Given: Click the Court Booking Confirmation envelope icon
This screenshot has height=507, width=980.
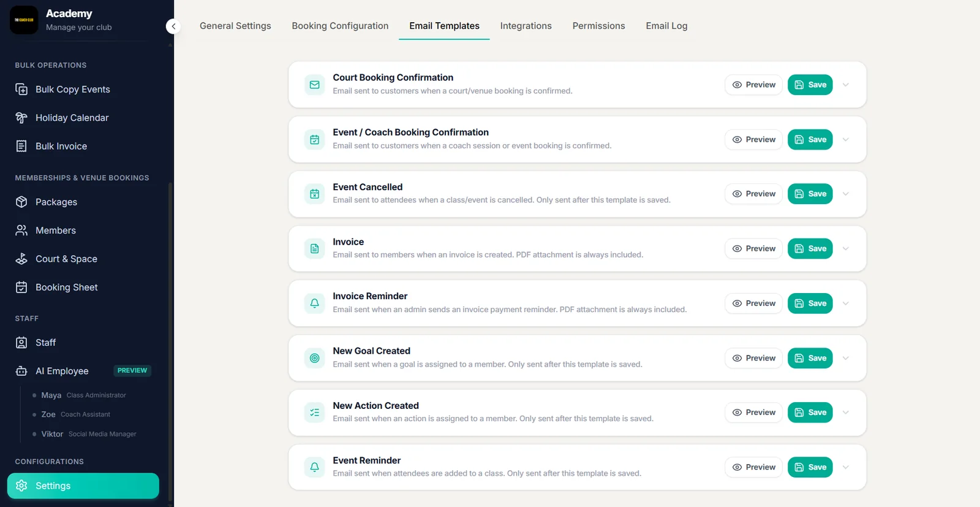Looking at the screenshot, I should click(314, 85).
